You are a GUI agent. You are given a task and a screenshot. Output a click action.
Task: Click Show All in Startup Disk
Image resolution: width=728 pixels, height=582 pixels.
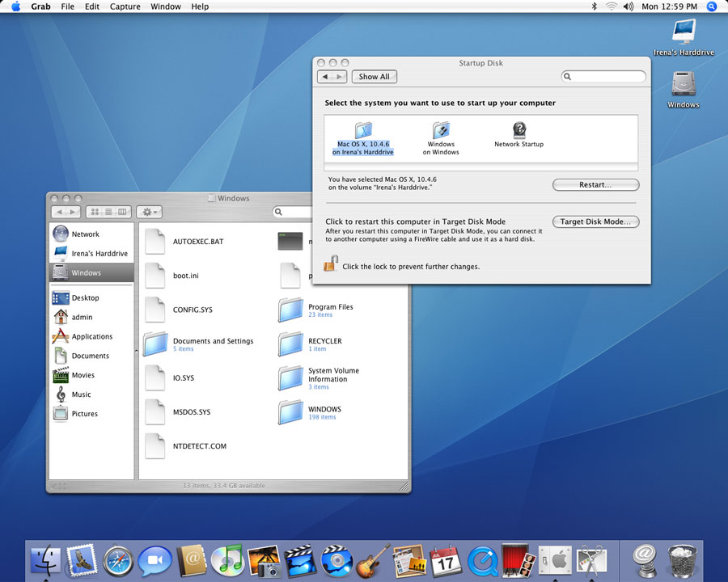point(375,77)
